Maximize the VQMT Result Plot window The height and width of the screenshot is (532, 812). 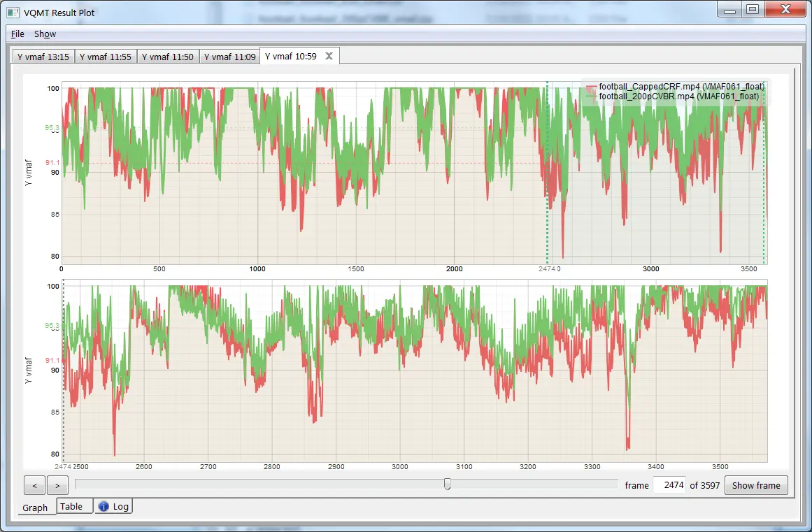[752, 9]
